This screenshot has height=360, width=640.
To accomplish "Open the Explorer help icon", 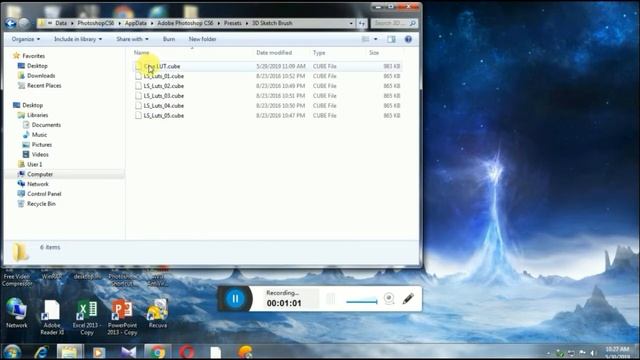I will (408, 39).
